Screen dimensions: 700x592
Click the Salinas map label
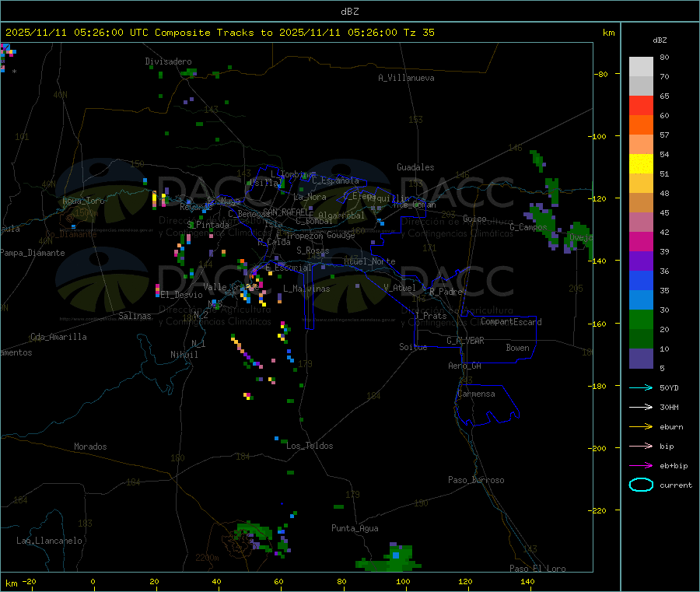click(x=135, y=316)
